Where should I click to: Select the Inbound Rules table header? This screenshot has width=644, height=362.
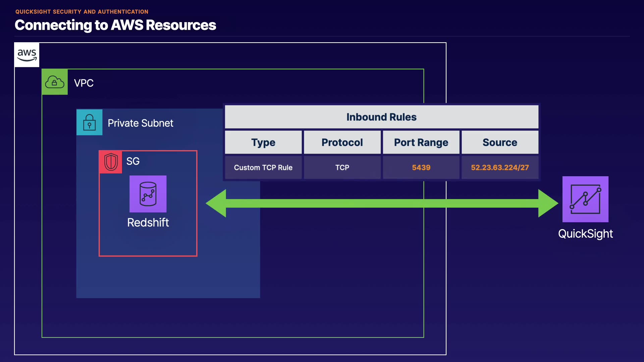coord(381,117)
